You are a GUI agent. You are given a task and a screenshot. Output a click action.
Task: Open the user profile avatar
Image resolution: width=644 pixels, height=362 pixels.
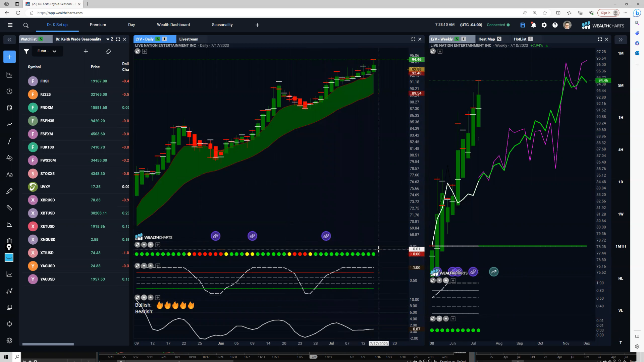click(567, 25)
